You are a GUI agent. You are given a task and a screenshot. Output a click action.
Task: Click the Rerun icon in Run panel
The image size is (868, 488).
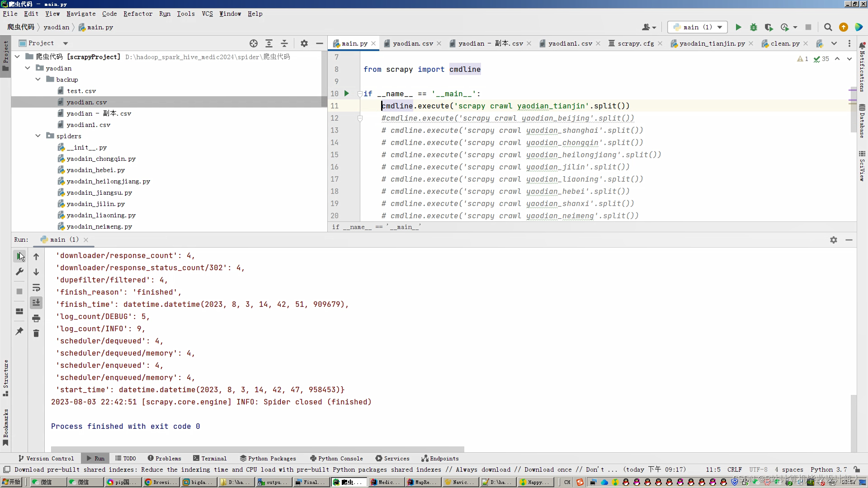point(19,256)
